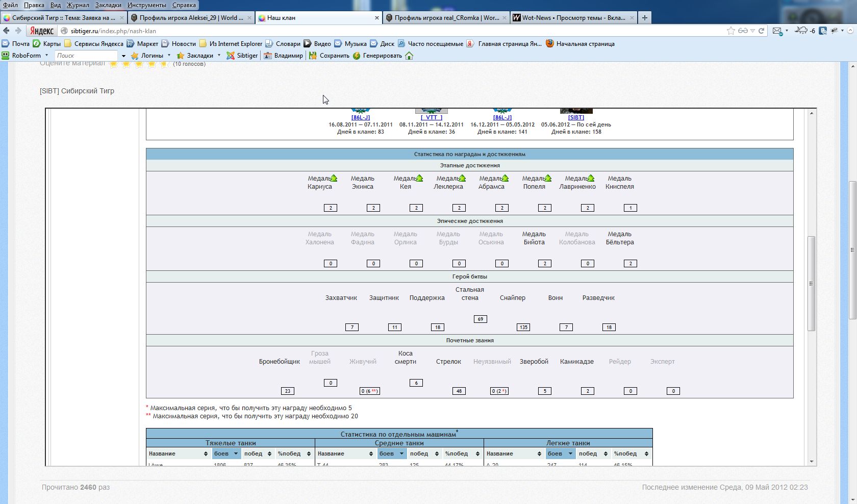Image resolution: width=857 pixels, height=504 pixels.
Task: Reload the page with the refresh icon
Action: pyautogui.click(x=762, y=31)
